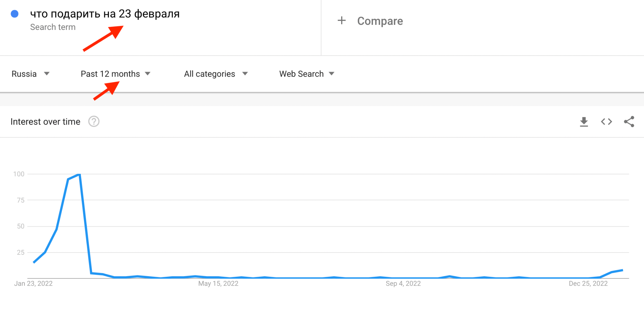This screenshot has height=313, width=644.
Task: Expand the Russia region dropdown
Action: [x=31, y=74]
